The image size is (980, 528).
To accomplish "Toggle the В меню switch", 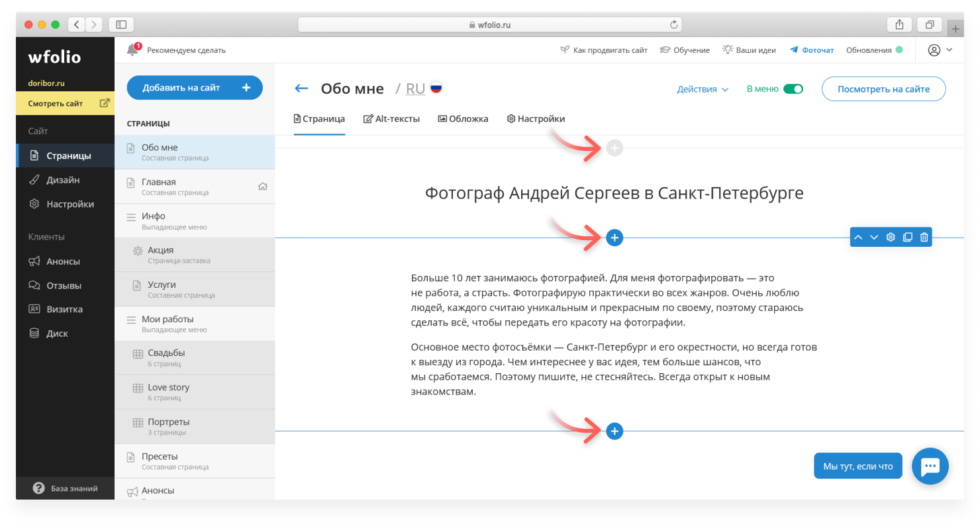I will pyautogui.click(x=793, y=89).
